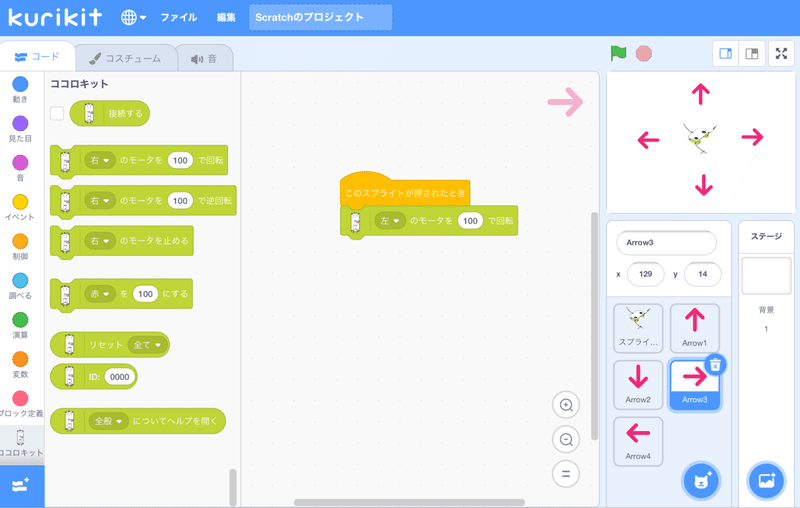Click the down arrow on stage
The image size is (800, 508).
pos(704,185)
